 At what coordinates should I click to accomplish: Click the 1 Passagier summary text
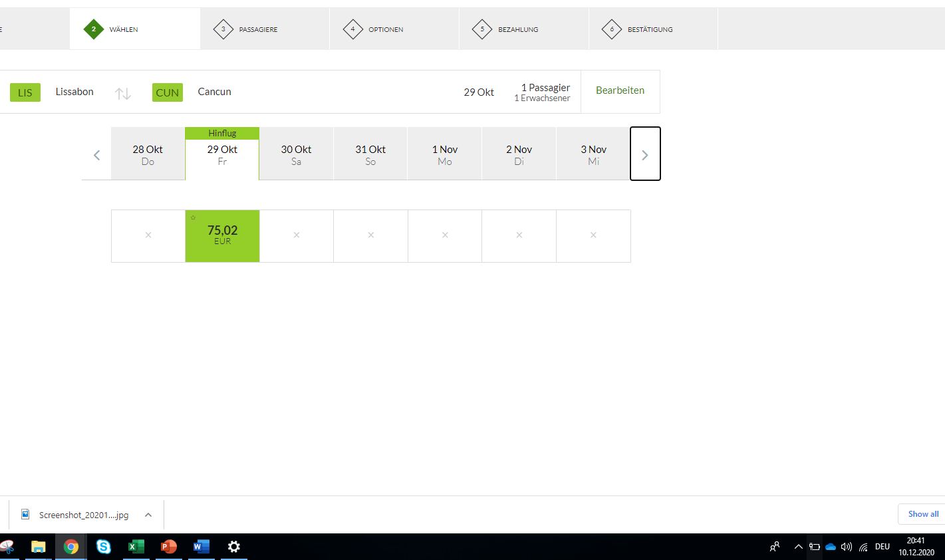(545, 88)
